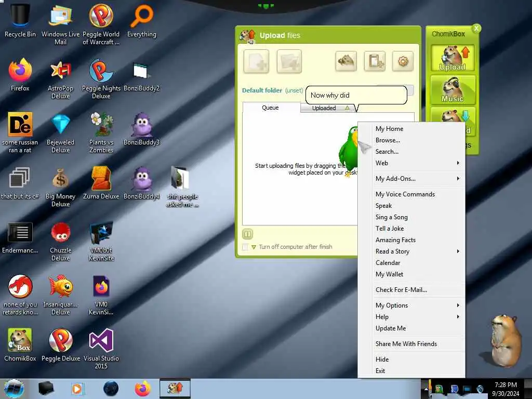Open My Voice Commands menu entry

[411, 194]
